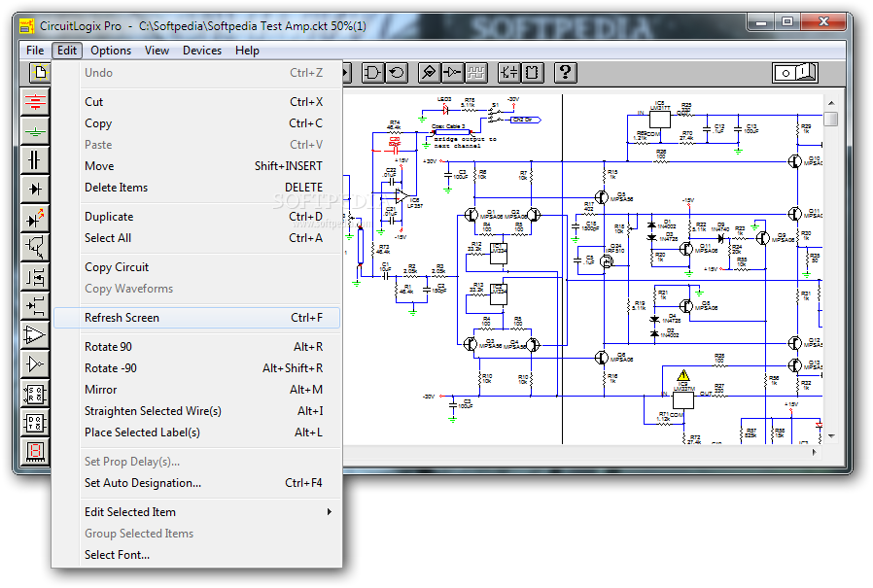Screen dimensions: 873x588
Task: Click the vertical scrollbar down arrow
Action: pyautogui.click(x=831, y=436)
